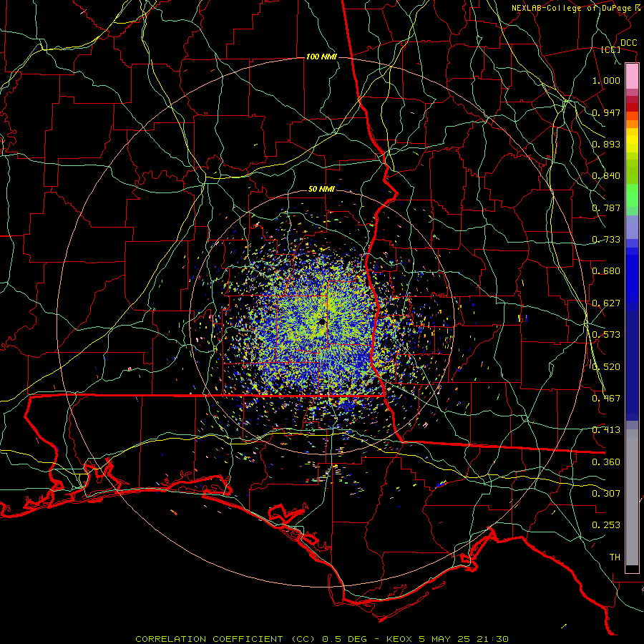Select the 0.733 scale value
Viewport: 644px width, 644px height.
tap(606, 240)
